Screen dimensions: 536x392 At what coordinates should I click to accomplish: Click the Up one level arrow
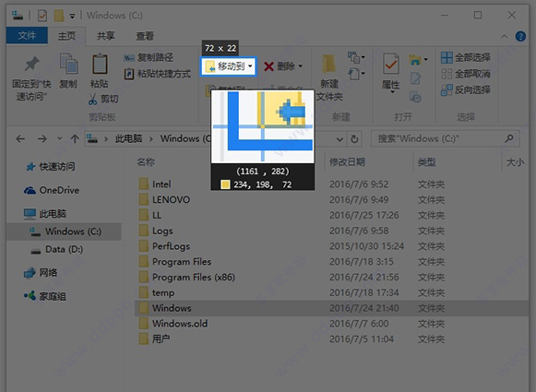(75, 138)
